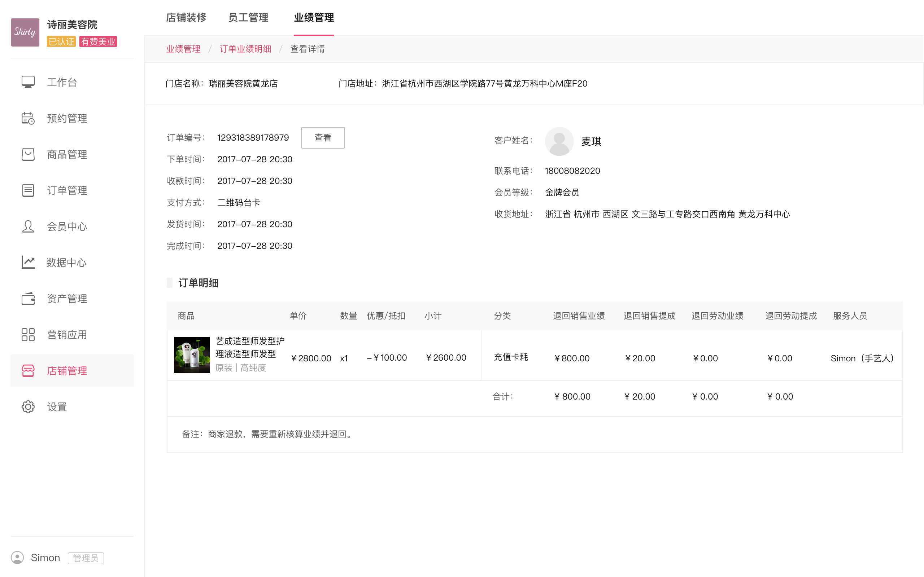Screen dimensions: 924x577
Task: Open the 工作台 workbench icon in sidebar
Action: point(27,82)
